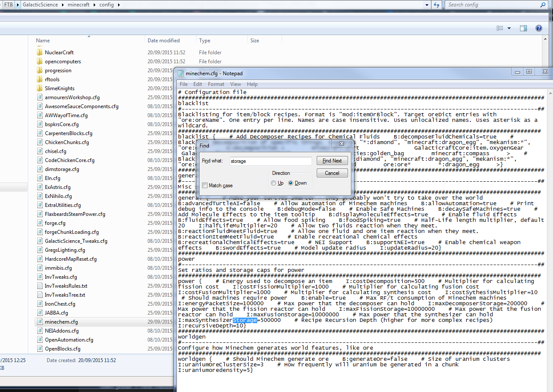This screenshot has height=392, width=553.
Task: Open the Notepad Help menu
Action: click(252, 84)
